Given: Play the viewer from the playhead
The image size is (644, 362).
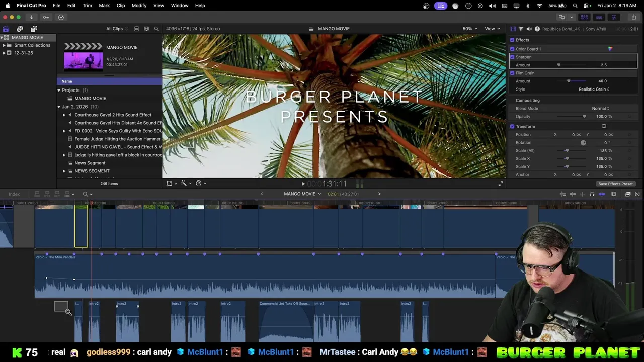Looking at the screenshot, I should tap(303, 184).
